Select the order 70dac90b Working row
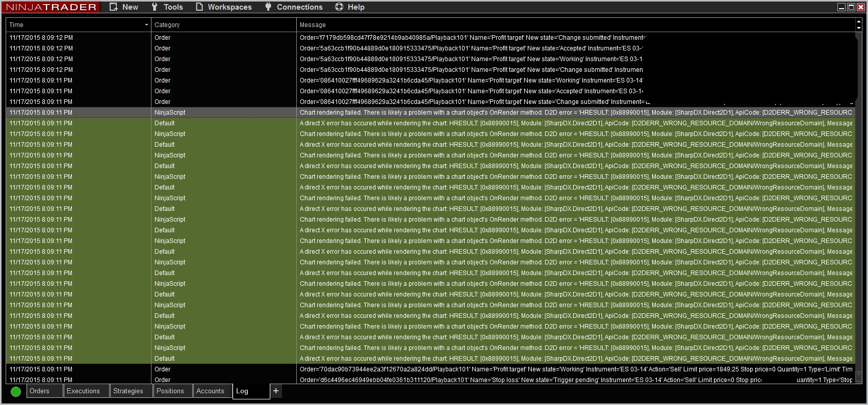The width and height of the screenshot is (868, 405). (430, 369)
